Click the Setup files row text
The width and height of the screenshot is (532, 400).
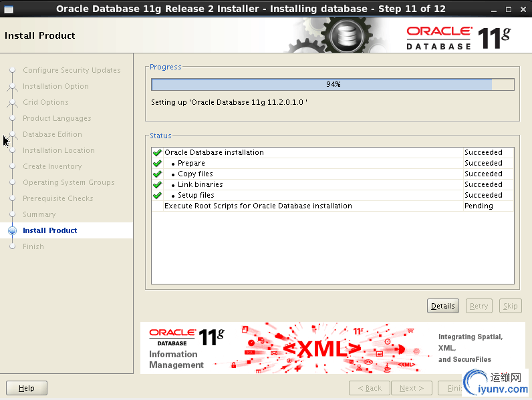tap(196, 195)
